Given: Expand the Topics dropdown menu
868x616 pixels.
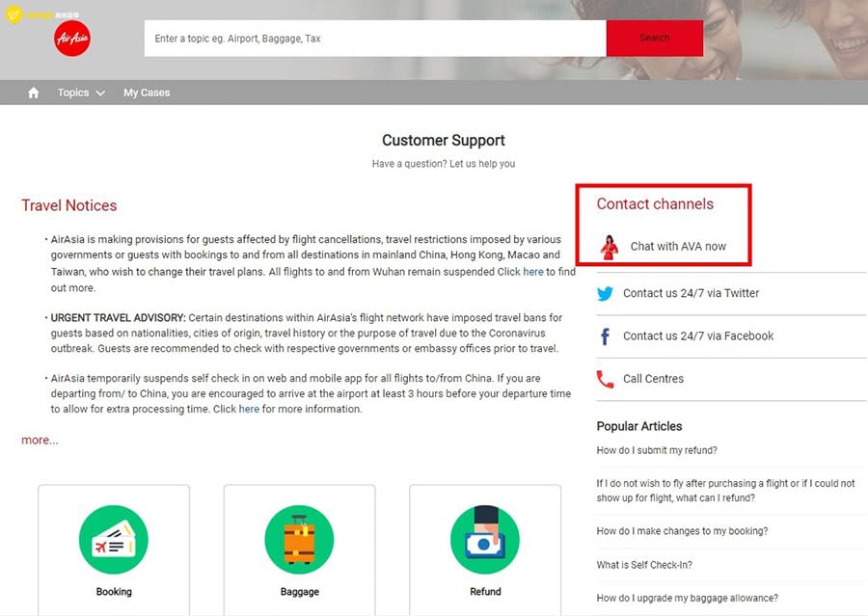Looking at the screenshot, I should click(x=80, y=93).
